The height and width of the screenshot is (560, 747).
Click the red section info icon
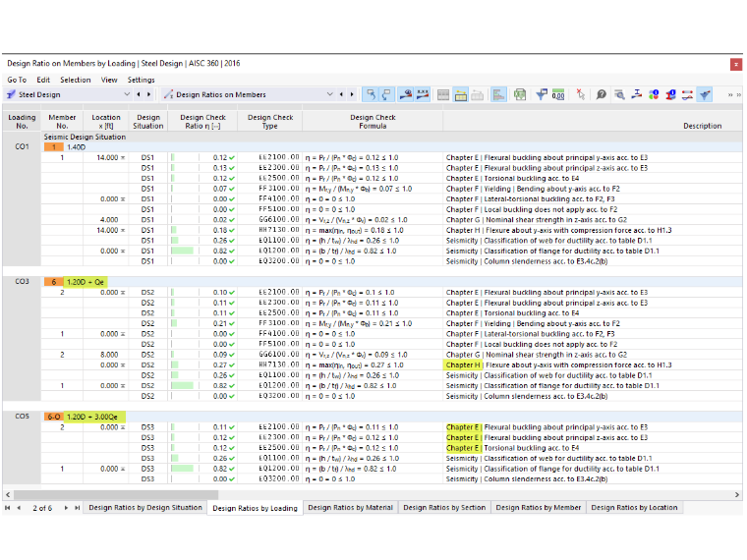pyautogui.click(x=670, y=94)
